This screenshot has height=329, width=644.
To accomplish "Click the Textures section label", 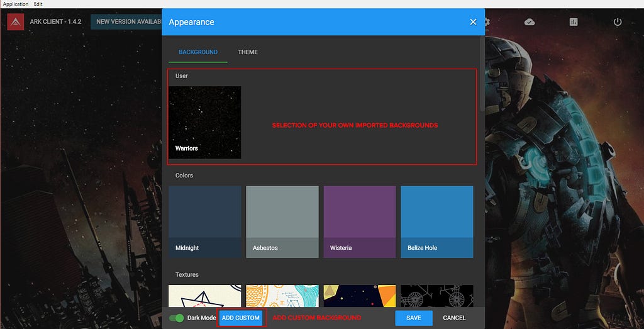I will pos(187,275).
